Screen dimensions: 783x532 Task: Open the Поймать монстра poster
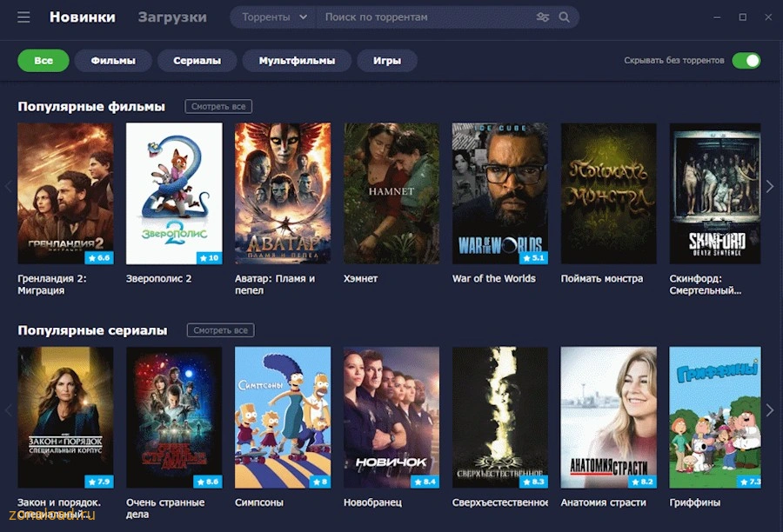pos(609,193)
